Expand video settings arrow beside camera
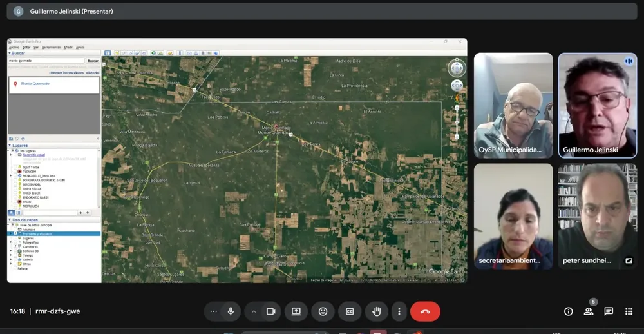 point(254,311)
